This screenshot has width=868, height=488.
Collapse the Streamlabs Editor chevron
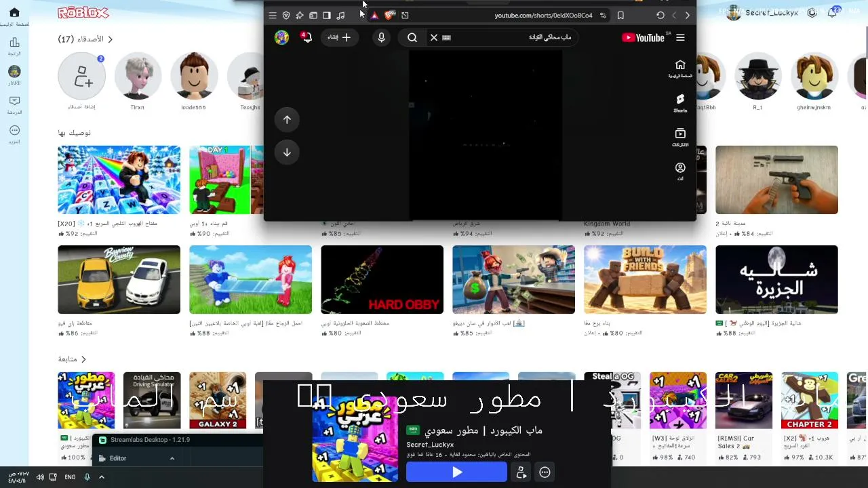coord(172,458)
